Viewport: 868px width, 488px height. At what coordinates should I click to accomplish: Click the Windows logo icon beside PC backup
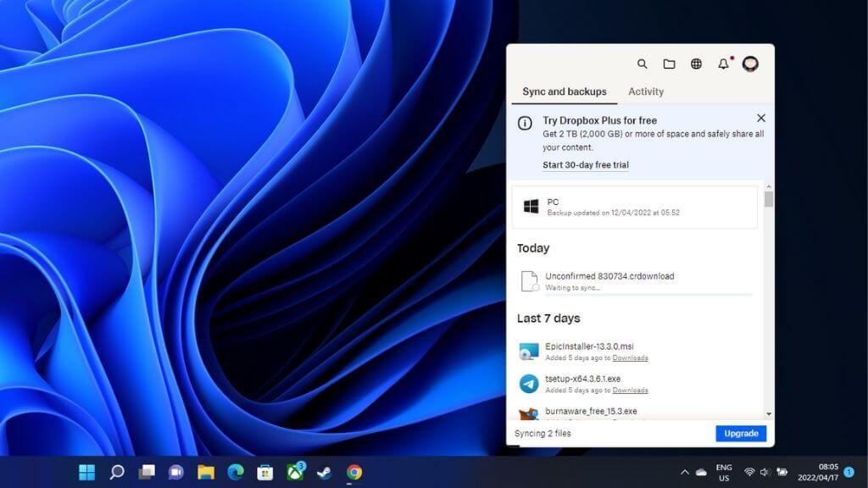(531, 207)
